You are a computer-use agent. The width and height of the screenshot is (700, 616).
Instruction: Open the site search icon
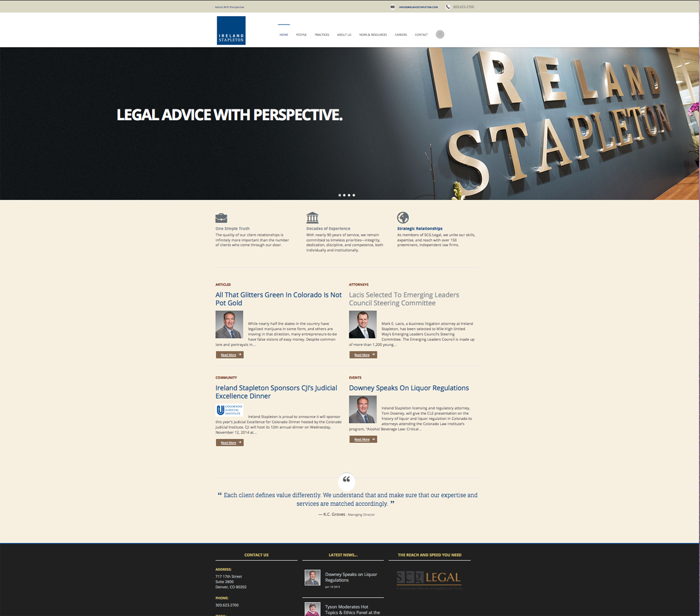tap(440, 34)
